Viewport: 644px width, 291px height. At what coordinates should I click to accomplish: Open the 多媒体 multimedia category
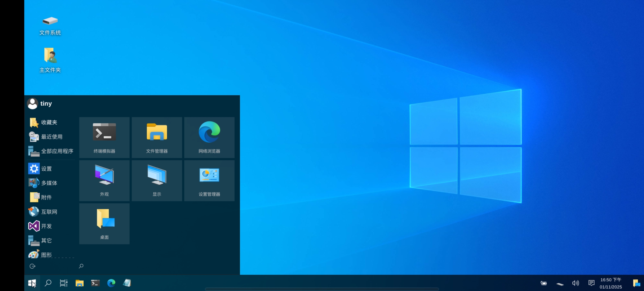tap(51, 183)
